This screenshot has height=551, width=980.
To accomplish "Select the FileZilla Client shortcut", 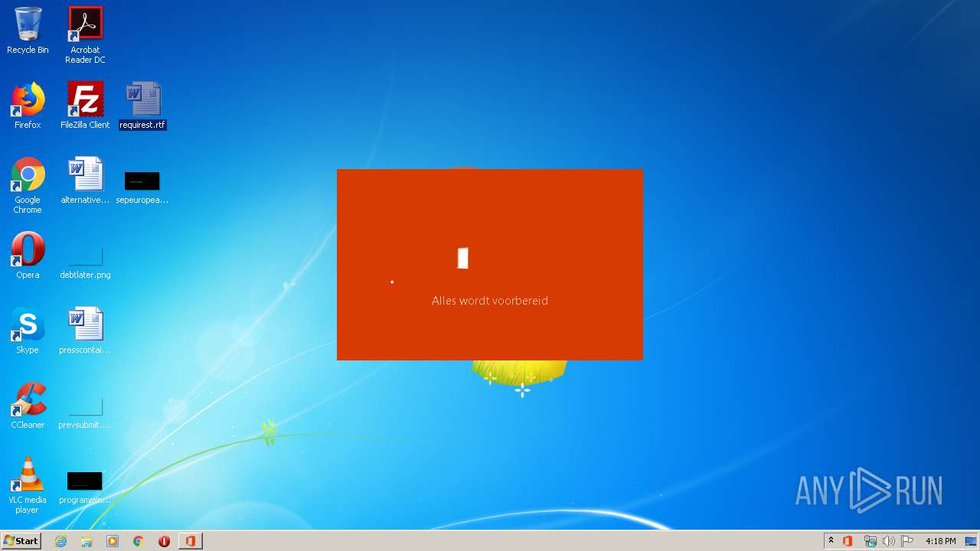I will point(85,106).
